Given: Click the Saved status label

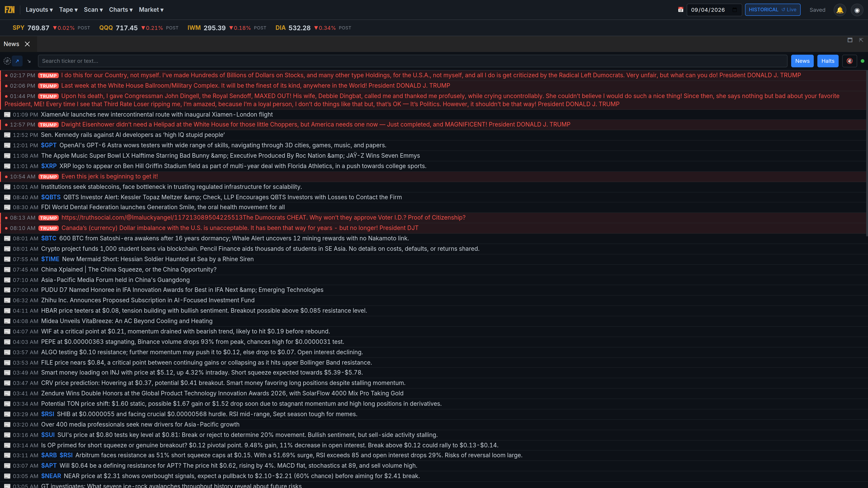Looking at the screenshot, I should [x=817, y=10].
